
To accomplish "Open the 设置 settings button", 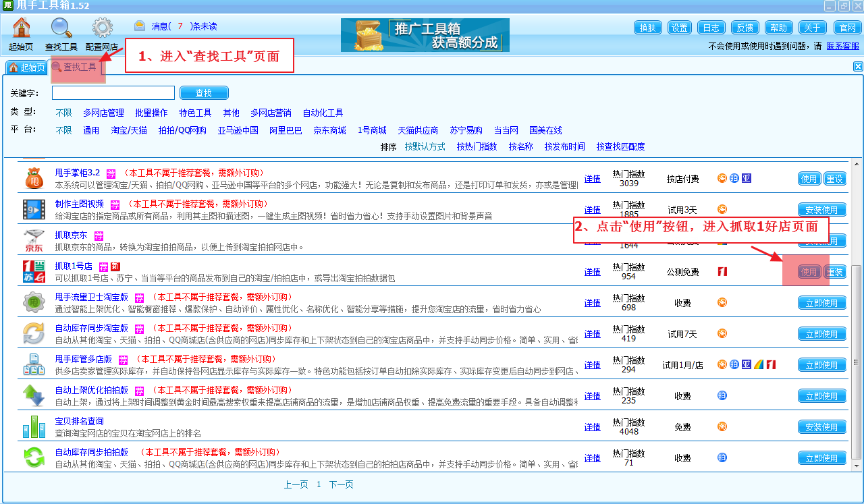I will (680, 28).
